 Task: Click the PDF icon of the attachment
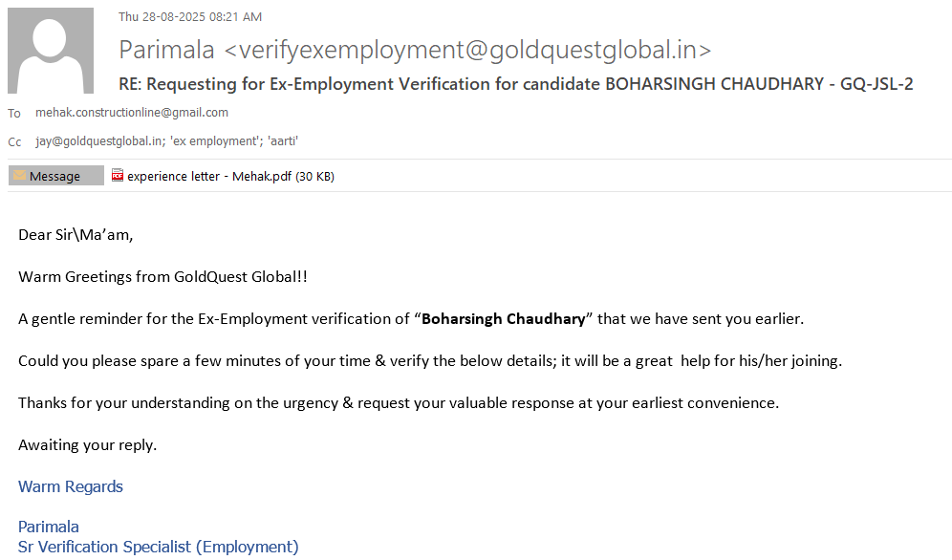(118, 176)
